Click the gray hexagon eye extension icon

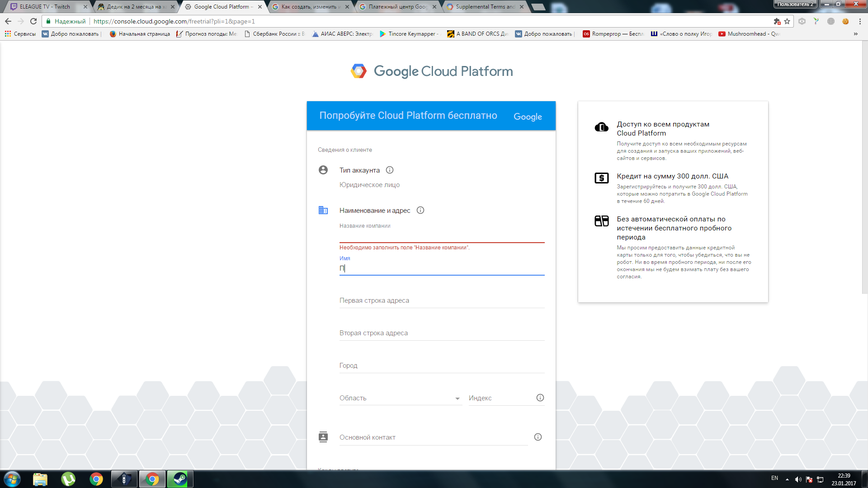tap(802, 21)
